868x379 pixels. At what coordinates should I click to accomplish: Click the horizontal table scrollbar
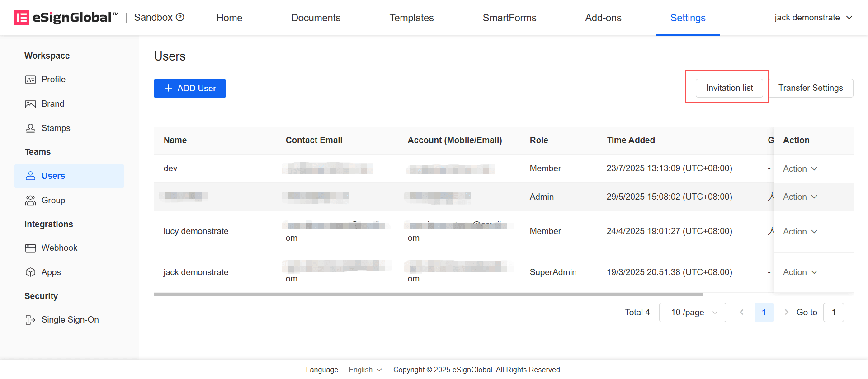[428, 295]
